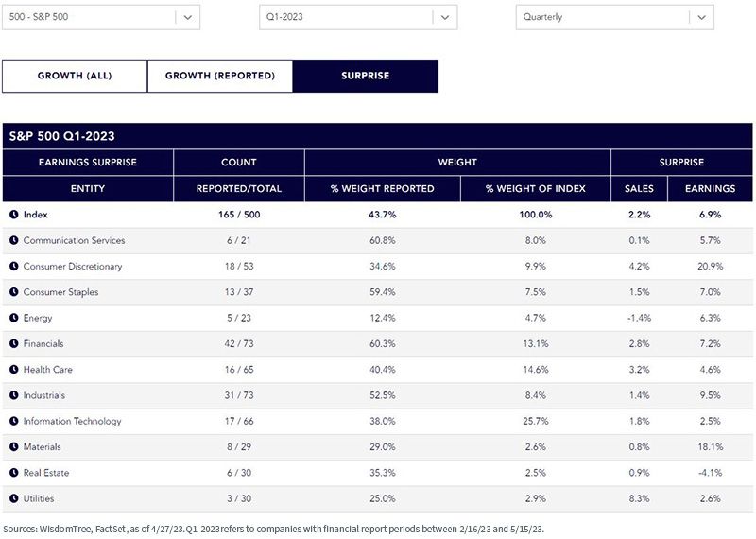Click the clock icon beside Communication Services

click(x=13, y=240)
